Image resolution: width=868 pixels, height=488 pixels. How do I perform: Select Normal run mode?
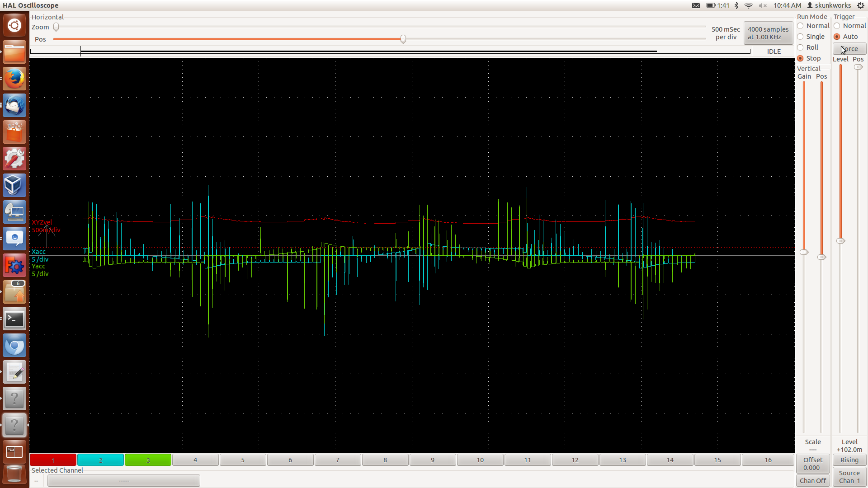click(x=813, y=26)
